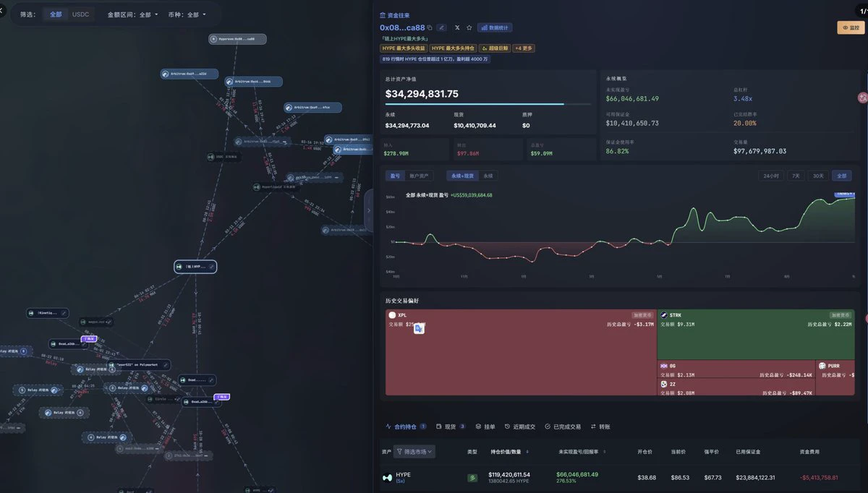Screen dimensions: 868x493
Task: Select Arbitrum:0xa9...a22d node
Action: pyautogui.click(x=189, y=74)
